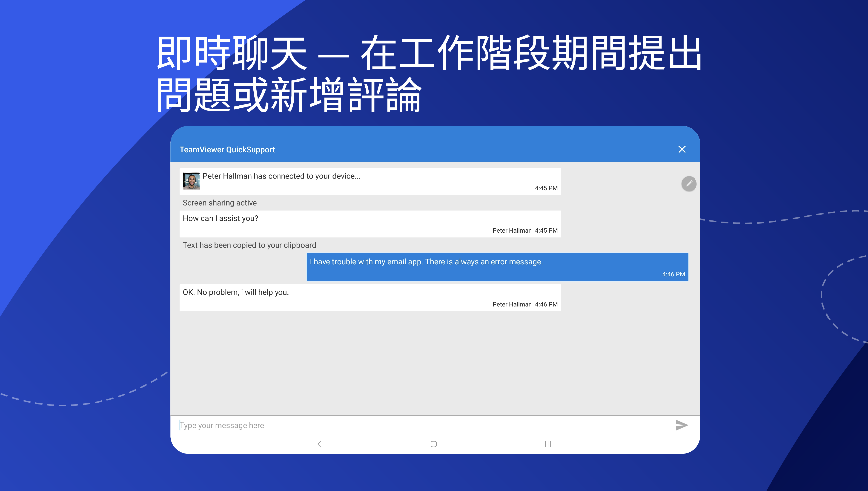This screenshot has height=491, width=868.
Task: Tap the Android back navigation arrow
Action: [319, 444]
